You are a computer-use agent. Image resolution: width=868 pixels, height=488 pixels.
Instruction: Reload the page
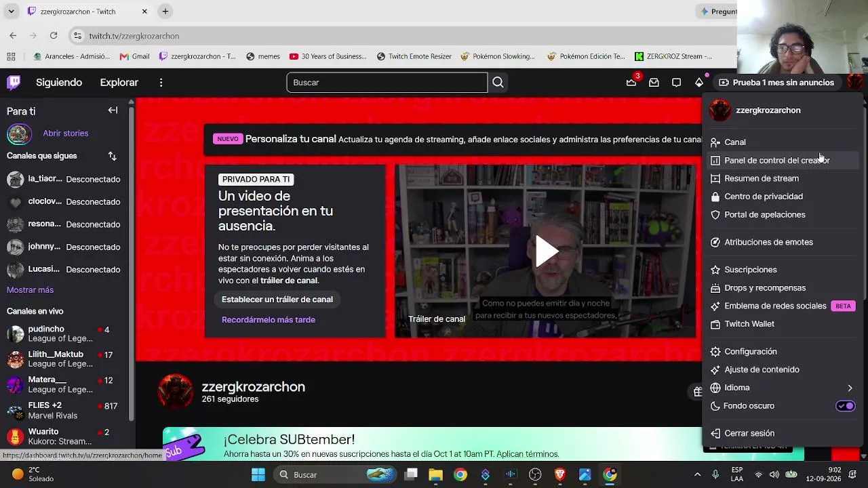[x=54, y=36]
